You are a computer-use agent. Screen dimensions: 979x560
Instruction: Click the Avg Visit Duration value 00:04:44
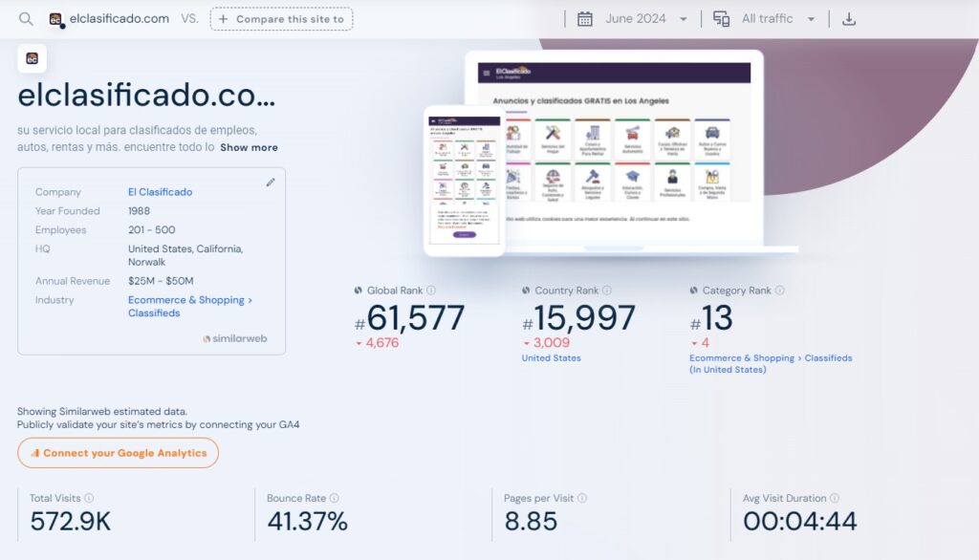800,521
